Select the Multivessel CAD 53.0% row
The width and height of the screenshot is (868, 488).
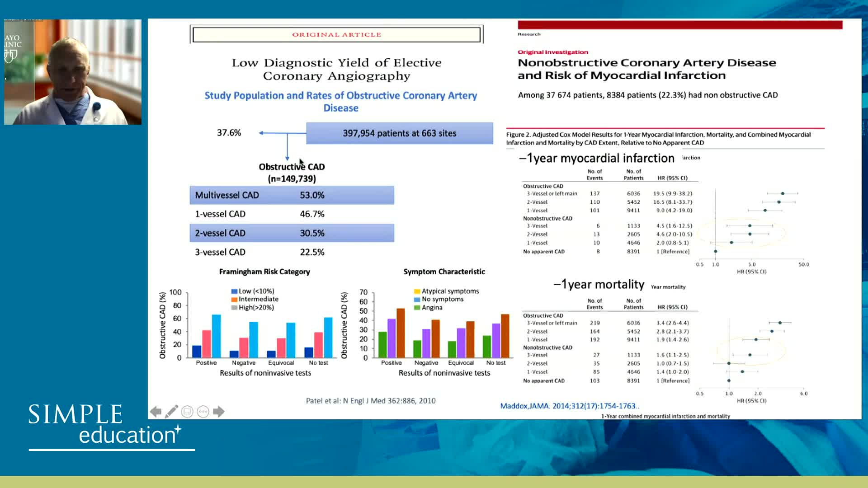pos(292,195)
